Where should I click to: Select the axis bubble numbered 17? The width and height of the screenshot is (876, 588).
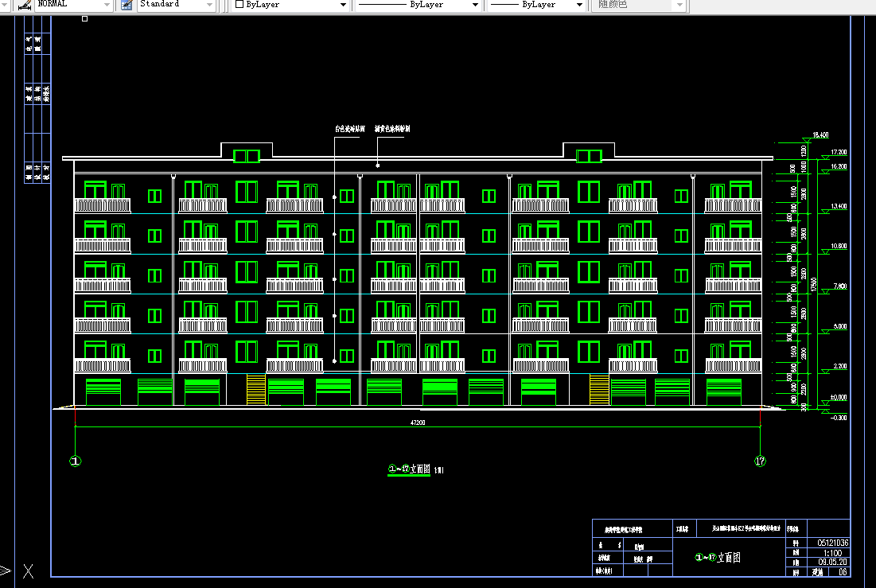tap(760, 461)
